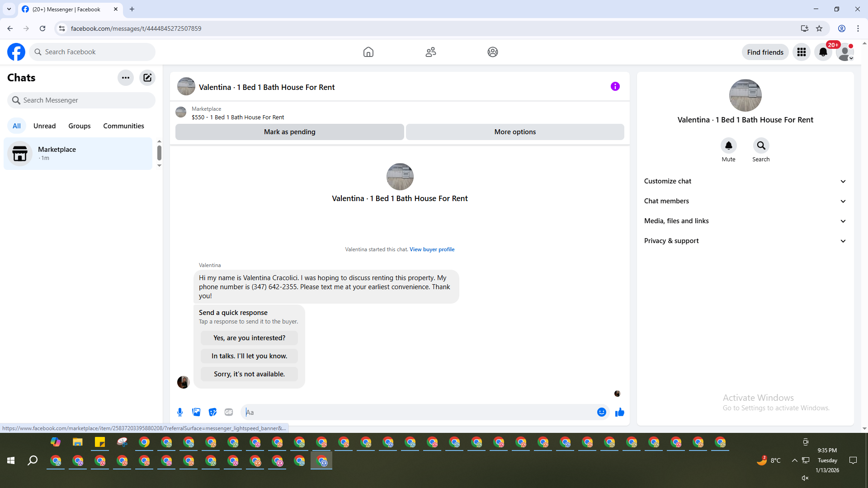Attach a photo using image icon
The image size is (868, 488).
coord(196,412)
